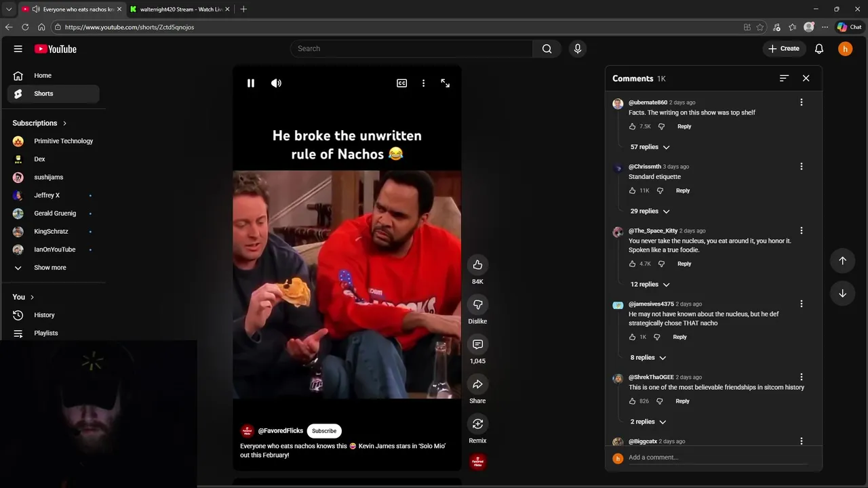Image resolution: width=868 pixels, height=488 pixels.
Task: Open Primitive Technology subscription
Action: click(x=54, y=141)
